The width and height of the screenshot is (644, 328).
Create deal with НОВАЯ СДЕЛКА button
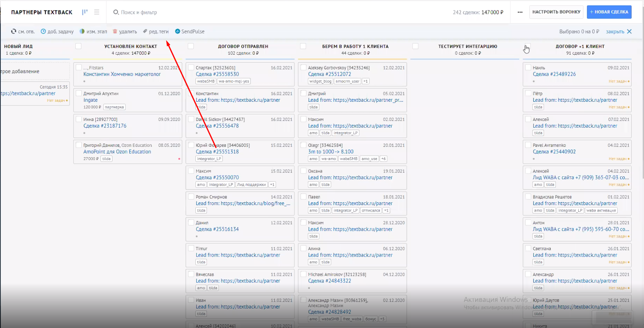pos(609,12)
